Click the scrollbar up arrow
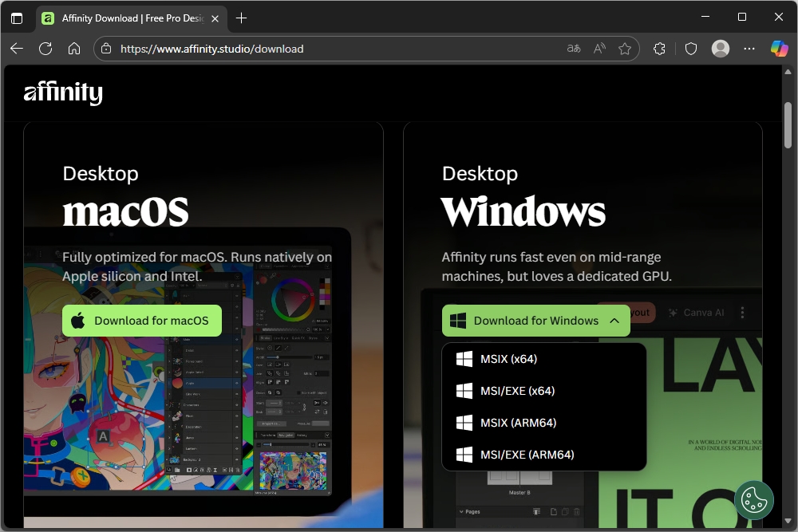798x532 pixels. pyautogui.click(x=788, y=72)
